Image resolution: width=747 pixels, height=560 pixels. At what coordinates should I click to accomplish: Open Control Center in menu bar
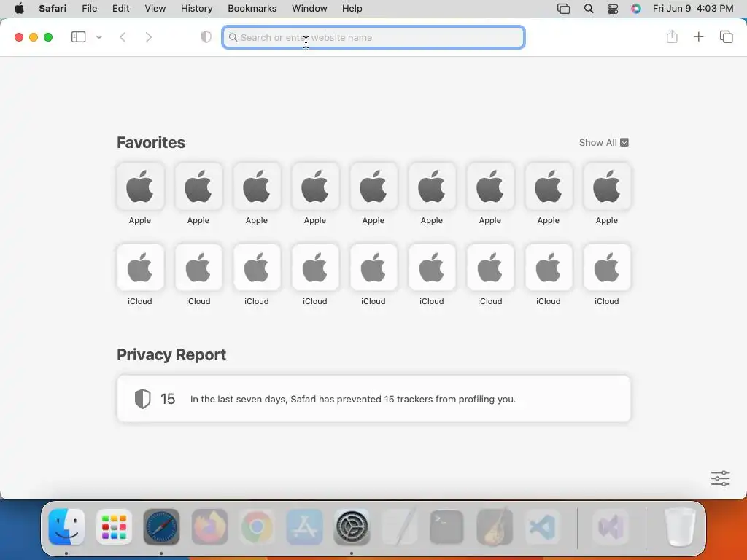pos(613,9)
